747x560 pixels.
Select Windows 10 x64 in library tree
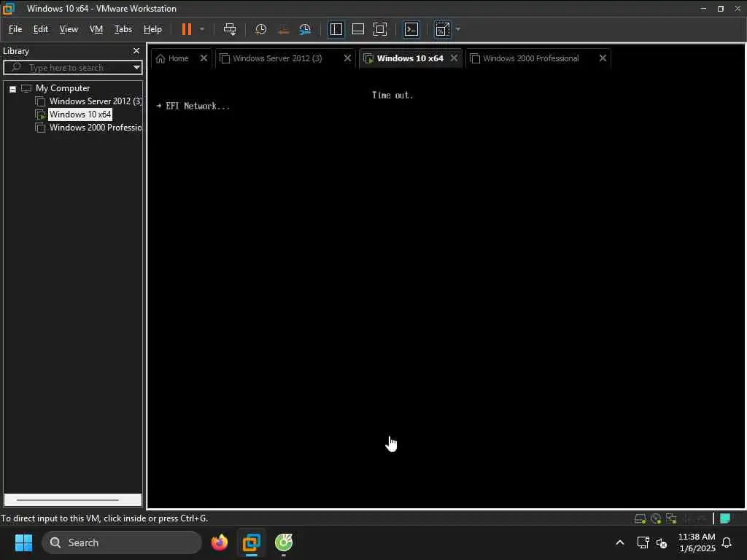[80, 114]
